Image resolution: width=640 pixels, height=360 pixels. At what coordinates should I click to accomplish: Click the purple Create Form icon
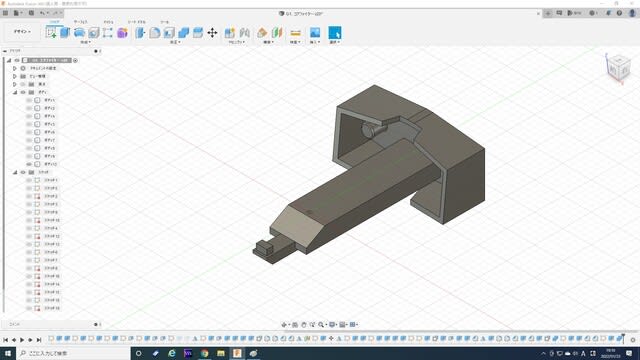pos(122,33)
